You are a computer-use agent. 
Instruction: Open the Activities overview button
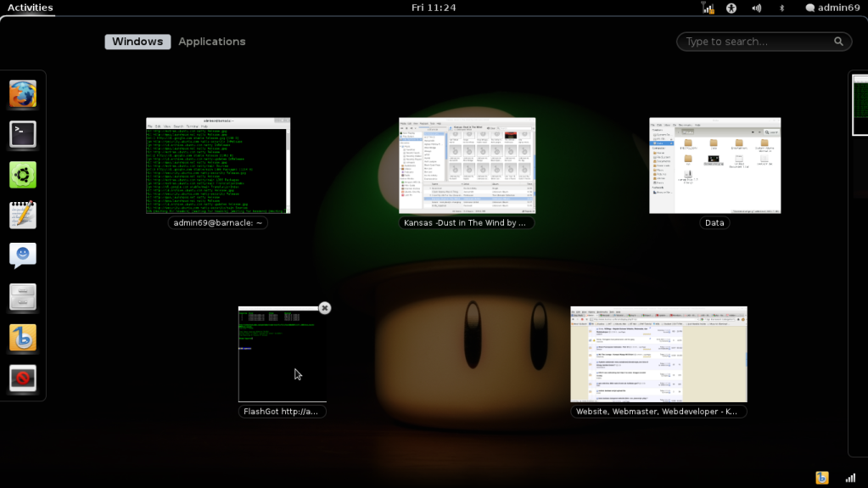click(30, 8)
